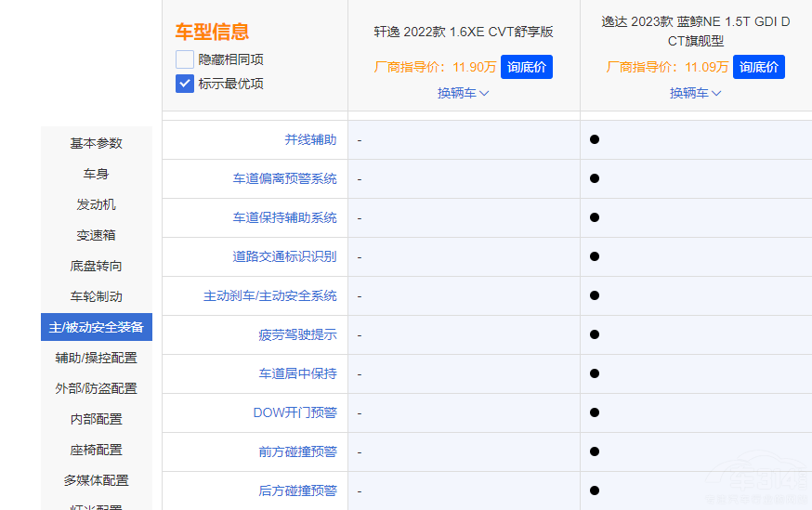812x510 pixels.
Task: Select the active 主/被动安全装备 sidebar item
Action: pos(96,327)
